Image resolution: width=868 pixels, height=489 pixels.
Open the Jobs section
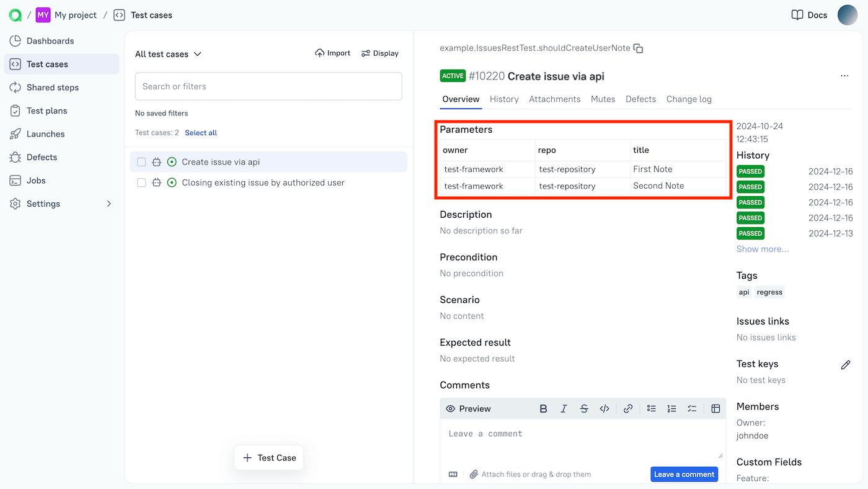pos(39,180)
